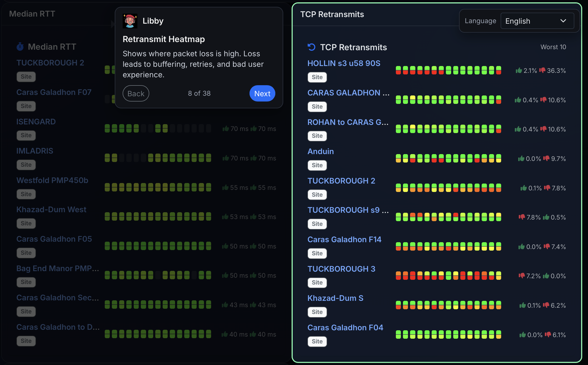Click the Median RTT stopwatch icon

[x=20, y=47]
